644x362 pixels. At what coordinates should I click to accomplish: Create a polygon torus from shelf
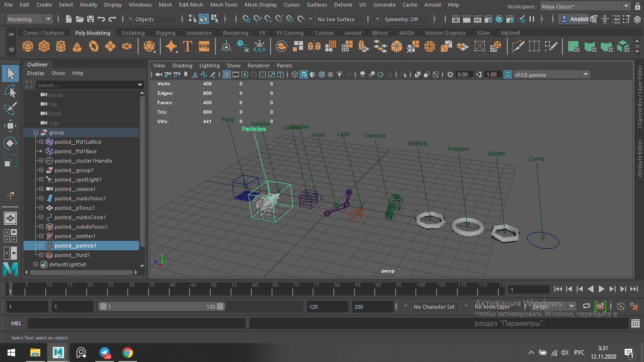(94, 47)
